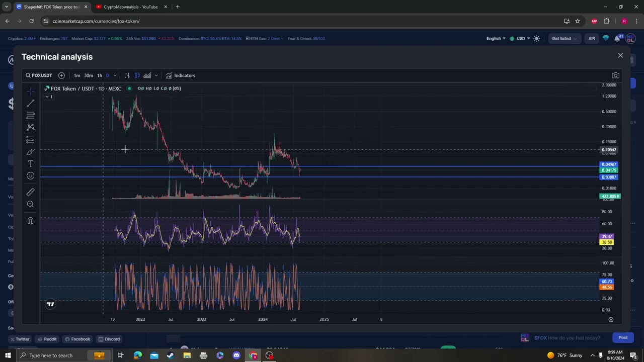
Task: Open a new browser tab
Action: 178,7
